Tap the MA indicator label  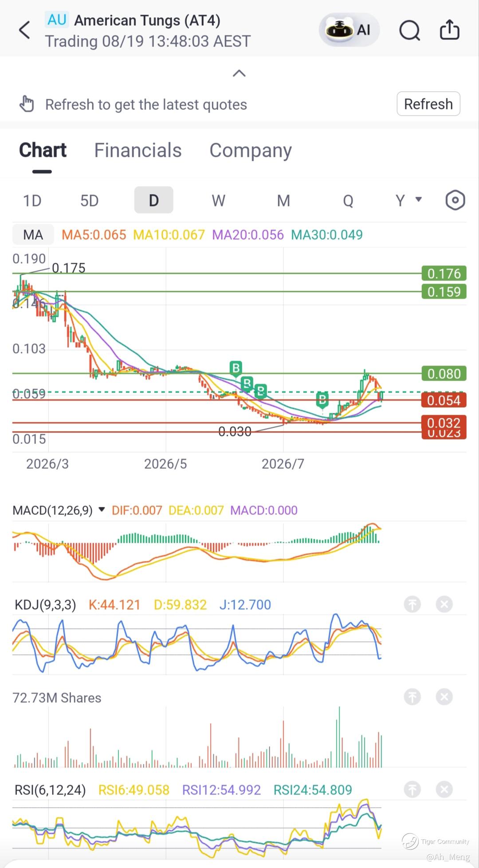[x=33, y=234]
